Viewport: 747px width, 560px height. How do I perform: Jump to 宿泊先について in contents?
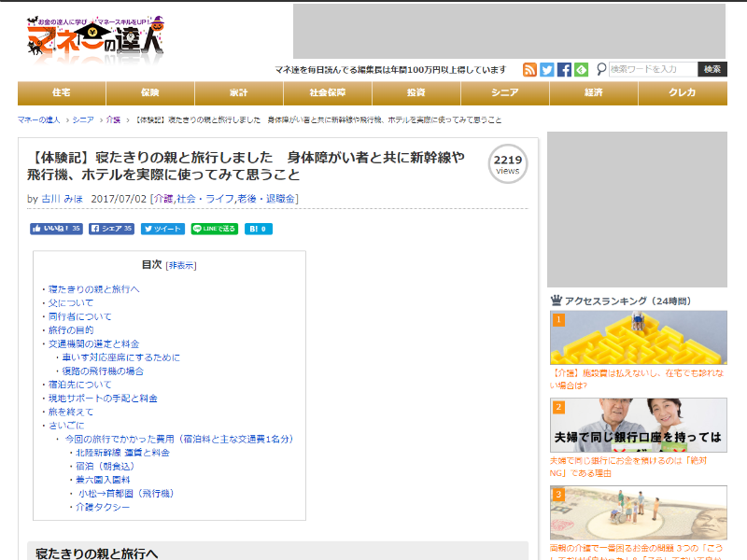click(x=80, y=385)
